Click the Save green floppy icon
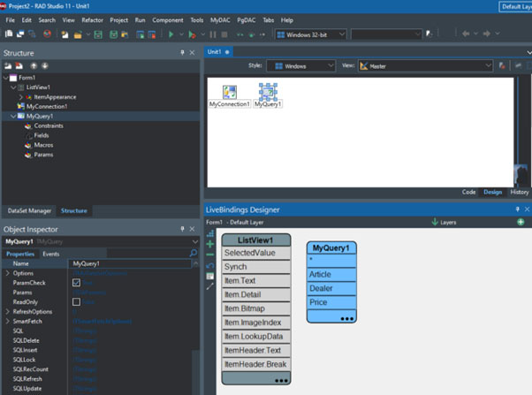 pos(98,34)
